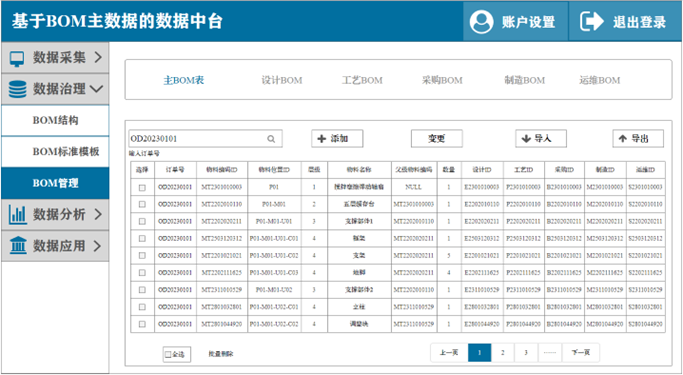Expand 数据采集 with its right chevron
Viewport: 683px width, 375px height.
(98, 57)
